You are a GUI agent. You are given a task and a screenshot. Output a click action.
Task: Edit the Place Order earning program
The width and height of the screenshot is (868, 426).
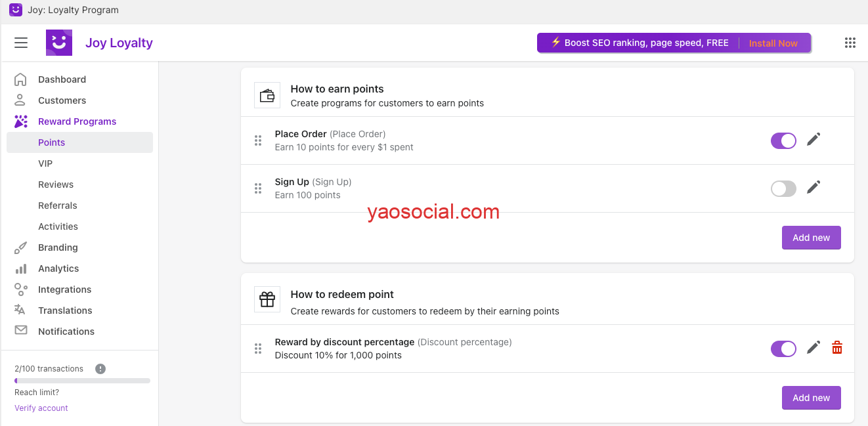[x=814, y=140]
